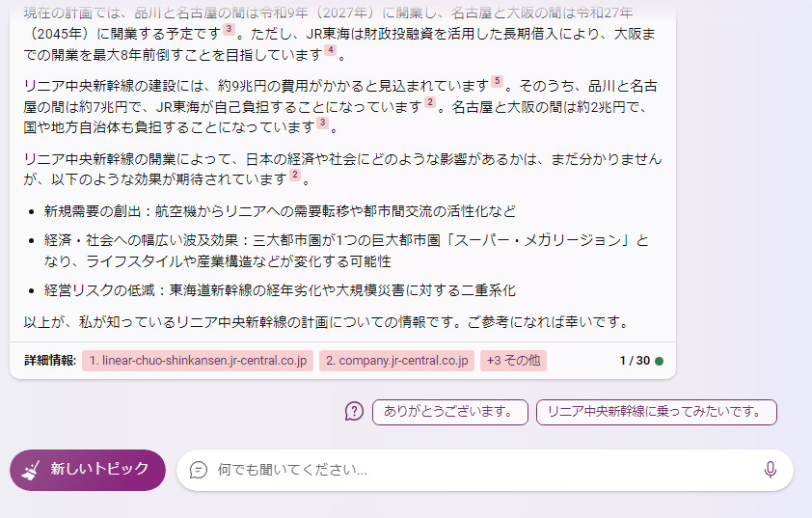Open source link 1 linear-chuo-shinkansen.jr-central.co.jp
Viewport: 812px width, 518px height.
pyautogui.click(x=198, y=361)
